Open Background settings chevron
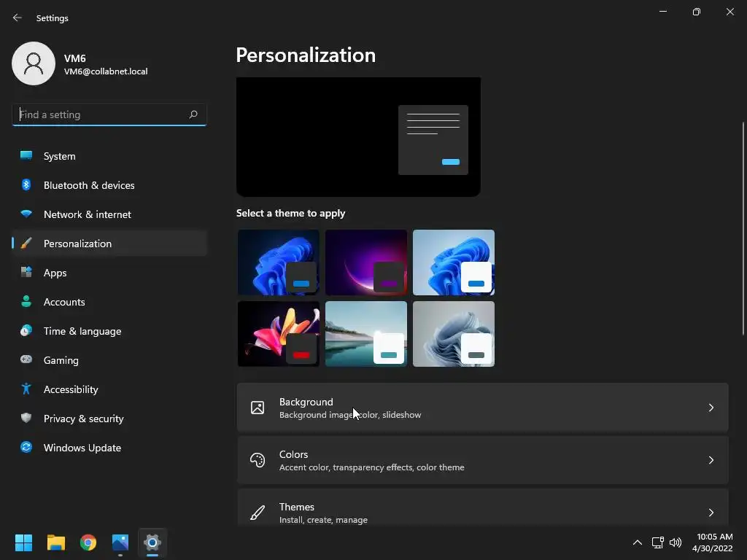747x560 pixels. tap(711, 408)
